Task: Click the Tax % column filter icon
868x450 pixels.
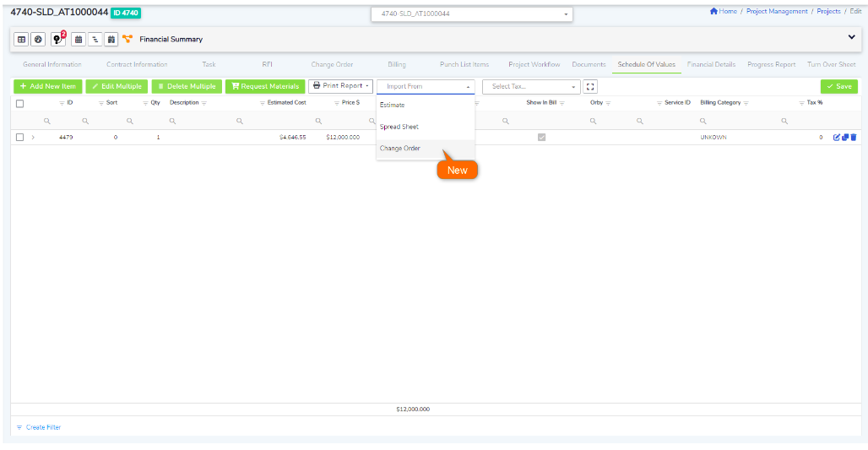Action: pos(801,103)
